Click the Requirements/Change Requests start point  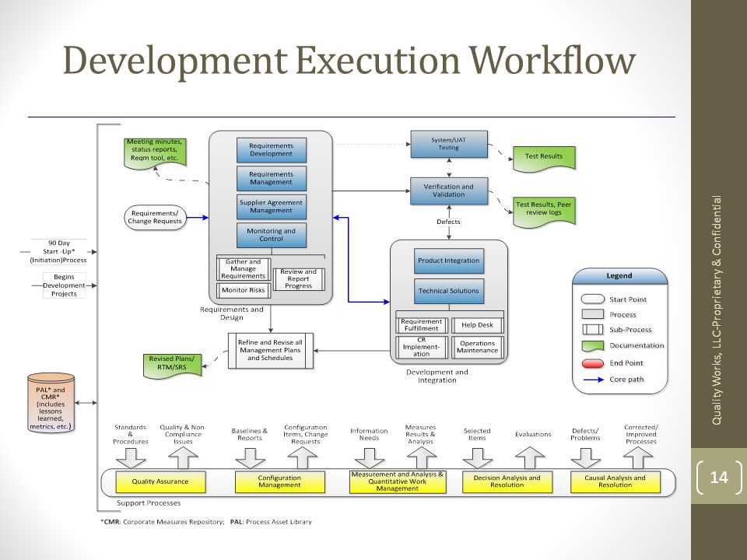(x=155, y=218)
